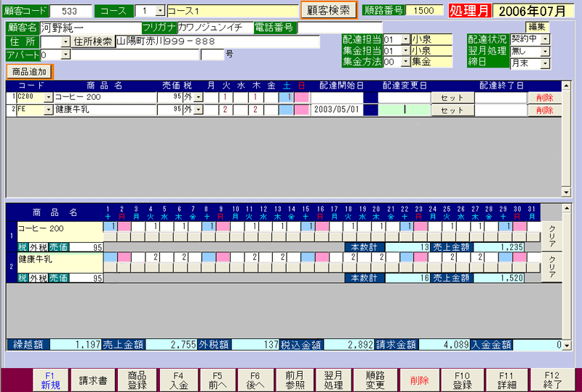Image resolution: width=582 pixels, height=392 pixels.
Task: Click the 顧客検索 customer search button
Action: tap(329, 10)
